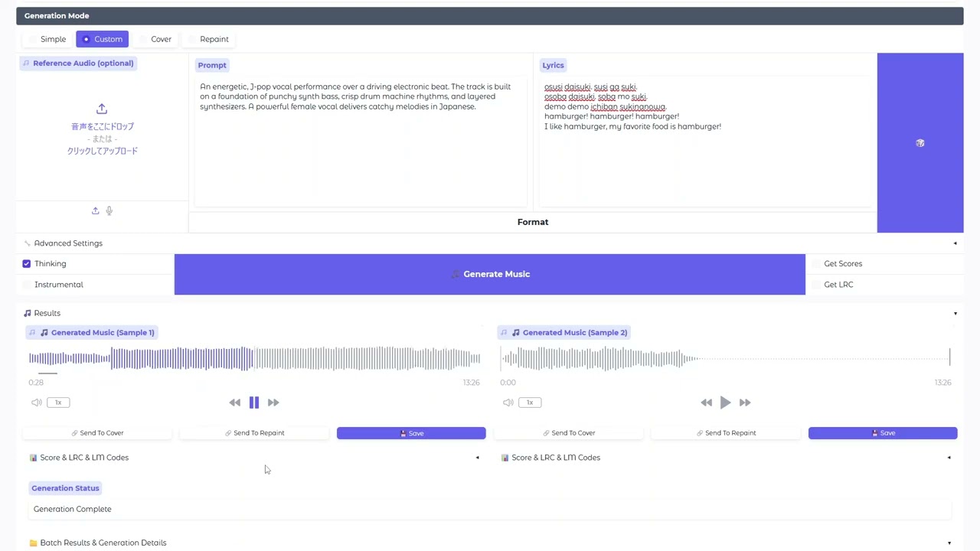980x551 pixels.
Task: Click the Sample 1 Score section arrow
Action: pyautogui.click(x=477, y=458)
